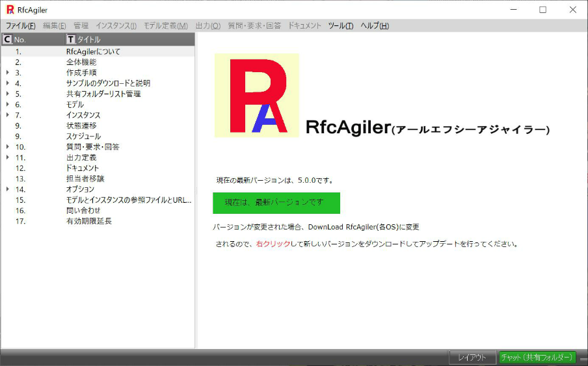
Task: Select the 作成手順 row title
Action: pyautogui.click(x=81, y=73)
